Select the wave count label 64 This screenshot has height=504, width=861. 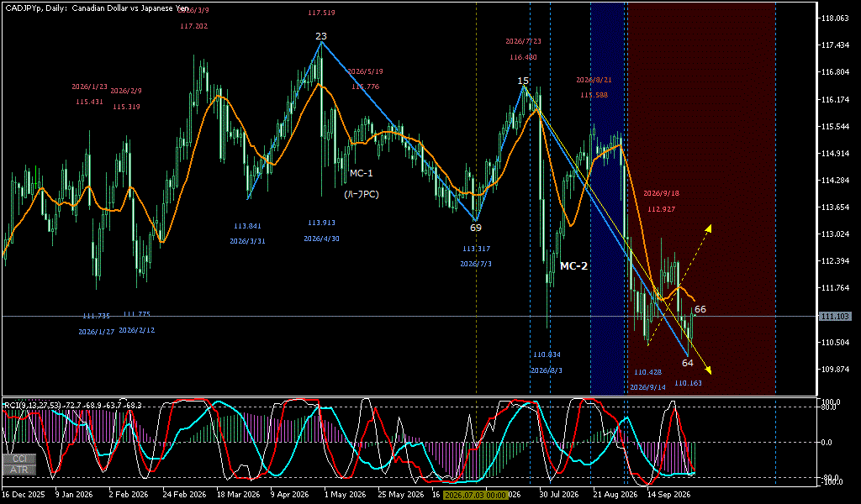688,363
